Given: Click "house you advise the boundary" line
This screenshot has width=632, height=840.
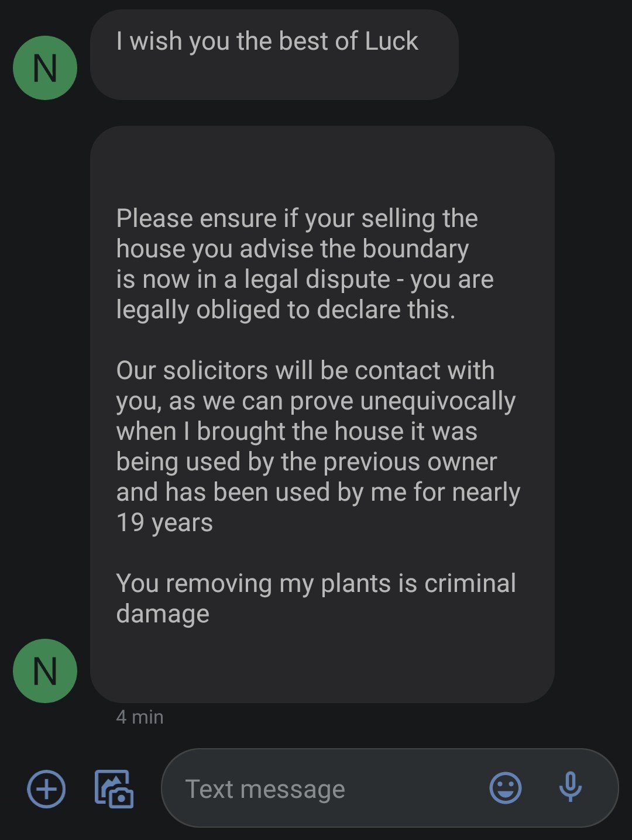Looking at the screenshot, I should [x=292, y=249].
